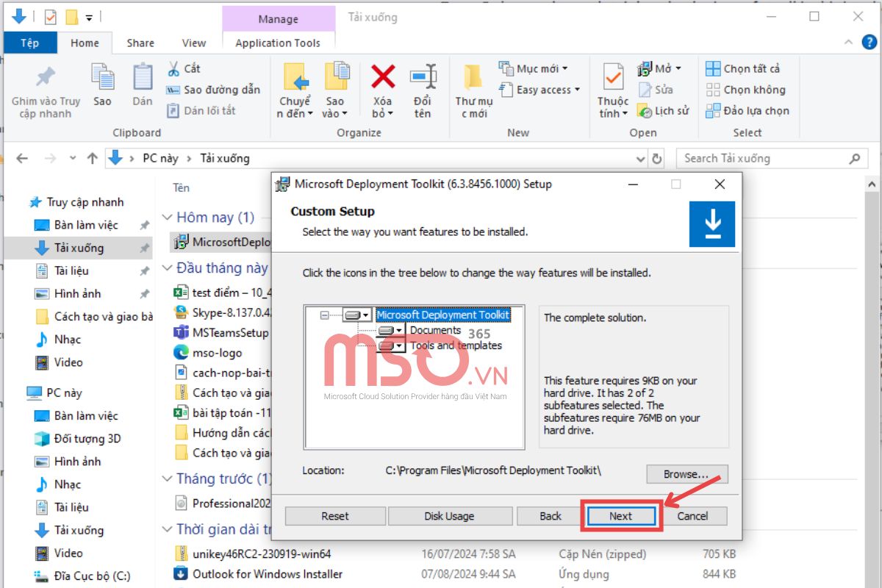Click the red Xóa bỏ (Delete) icon

click(x=382, y=76)
